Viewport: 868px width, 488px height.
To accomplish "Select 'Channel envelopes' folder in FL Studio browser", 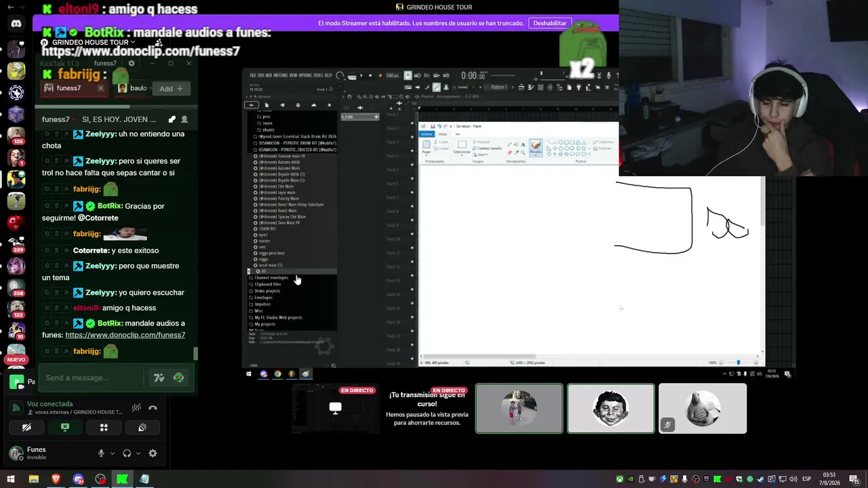I will point(271,278).
